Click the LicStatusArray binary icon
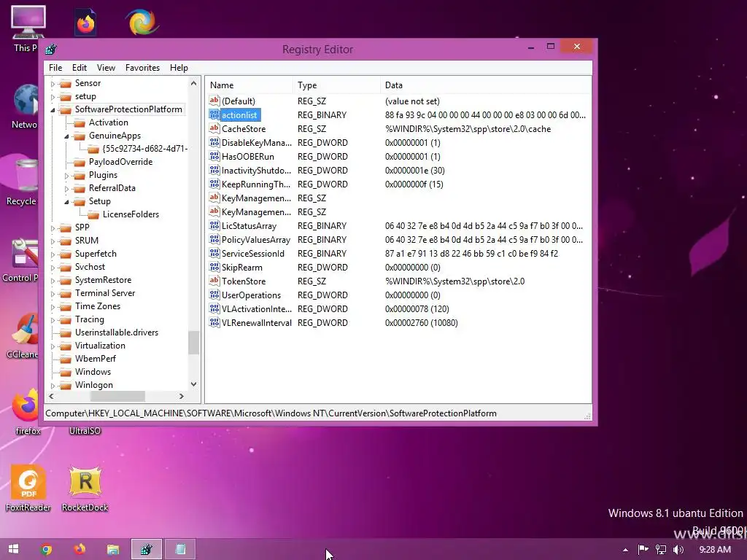This screenshot has height=560, width=747. (x=214, y=226)
